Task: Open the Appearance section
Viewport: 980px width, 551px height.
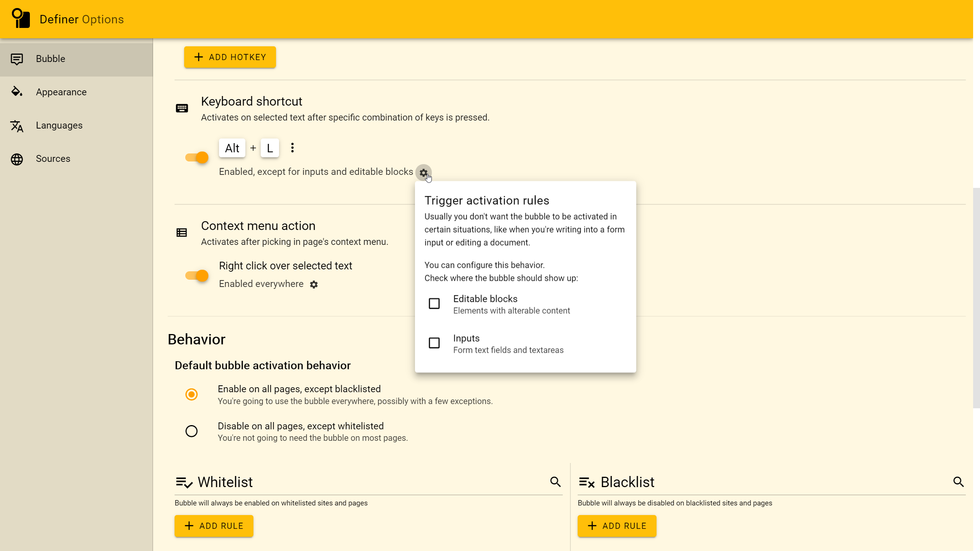Action: point(61,92)
